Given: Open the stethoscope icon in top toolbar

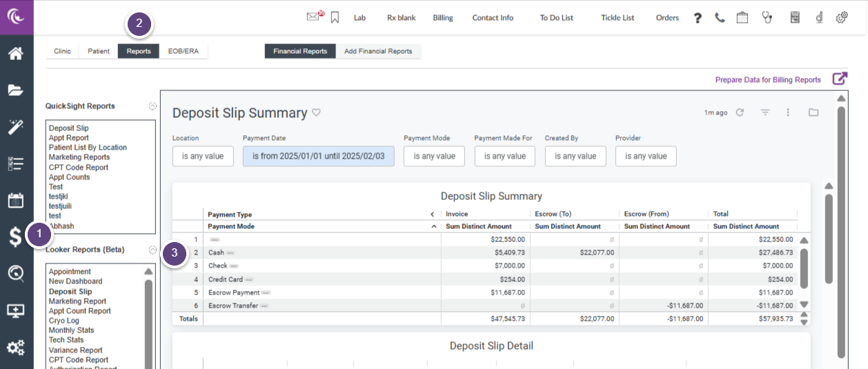Looking at the screenshot, I should point(767,18).
